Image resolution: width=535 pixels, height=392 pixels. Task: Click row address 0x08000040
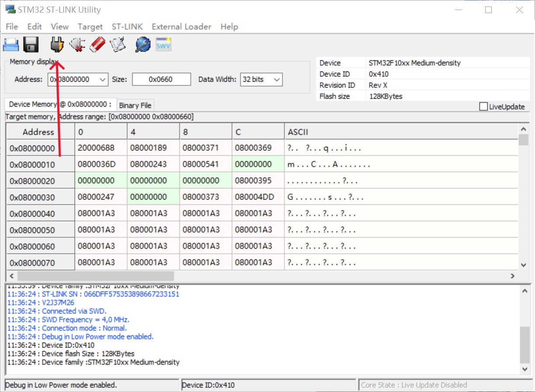point(40,213)
